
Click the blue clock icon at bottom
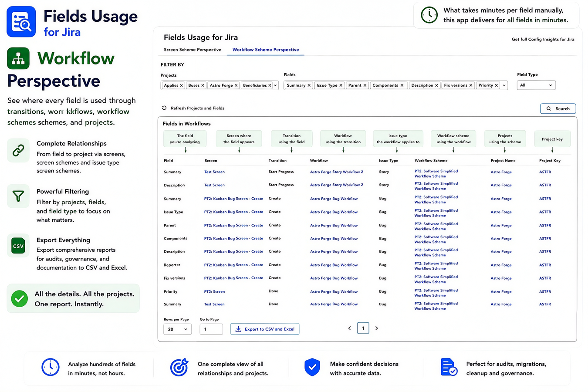[x=51, y=367]
